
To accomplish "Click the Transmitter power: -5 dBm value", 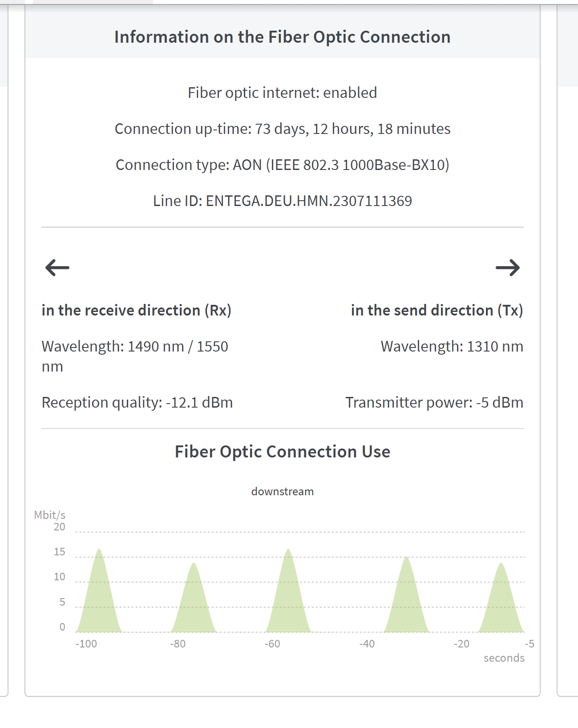I will click(434, 402).
